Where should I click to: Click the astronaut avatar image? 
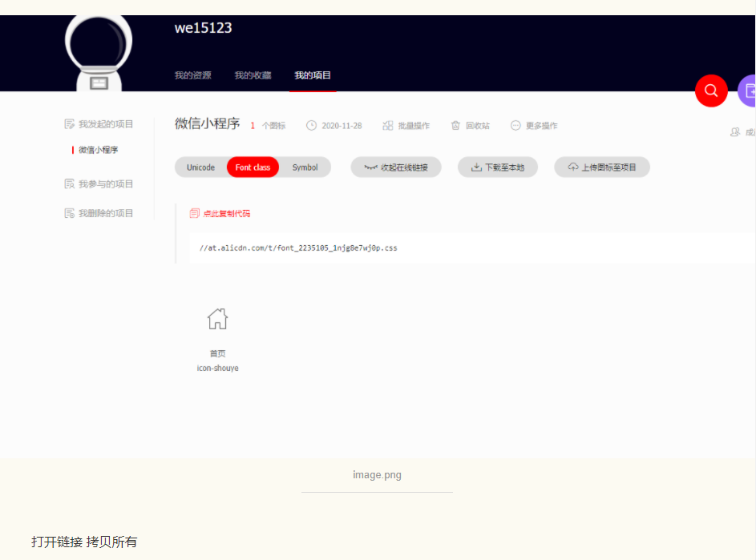click(x=99, y=53)
